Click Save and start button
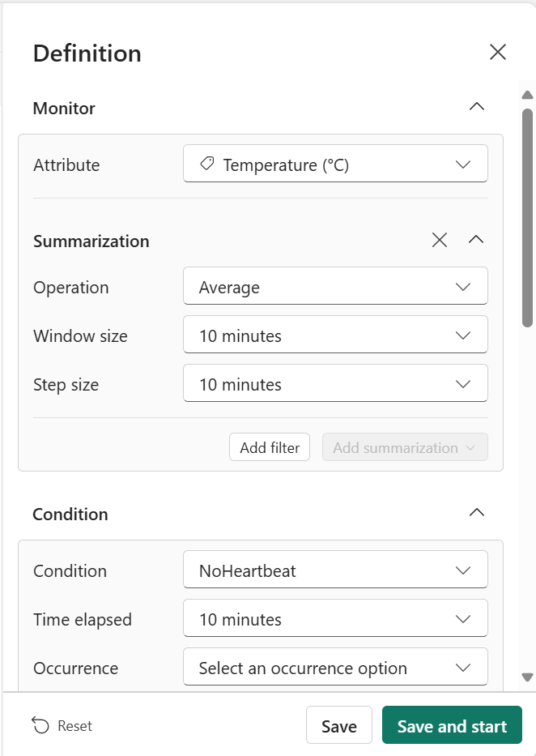The height and width of the screenshot is (756, 536). pyautogui.click(x=452, y=725)
